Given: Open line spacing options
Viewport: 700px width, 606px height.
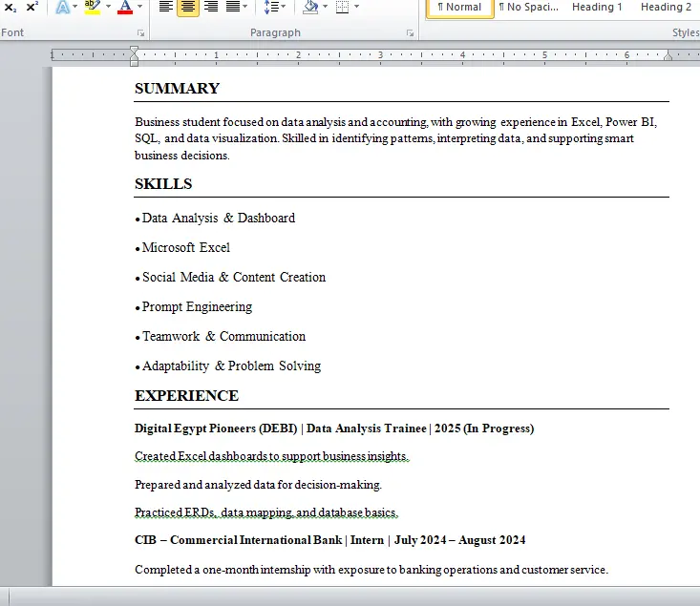Looking at the screenshot, I should coord(271,7).
